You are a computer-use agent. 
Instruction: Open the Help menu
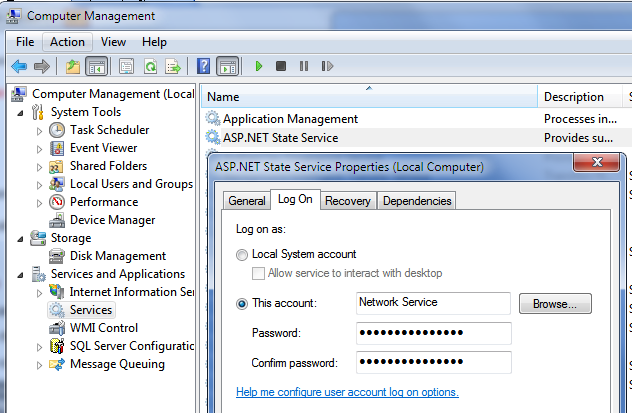pos(154,42)
